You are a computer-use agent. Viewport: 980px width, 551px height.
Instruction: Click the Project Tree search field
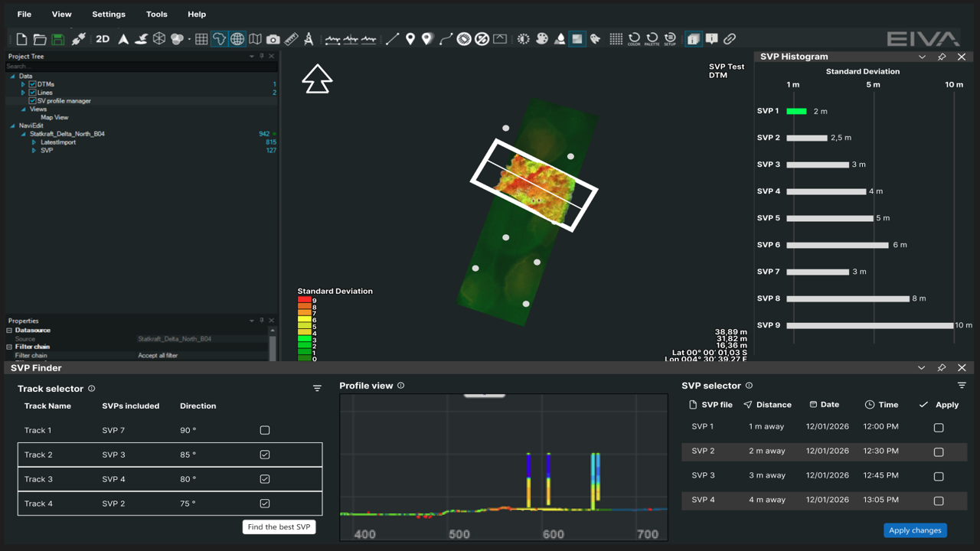pyautogui.click(x=141, y=67)
